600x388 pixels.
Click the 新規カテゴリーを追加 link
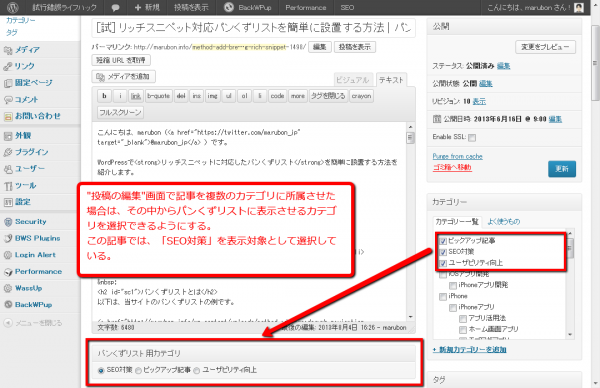470,349
